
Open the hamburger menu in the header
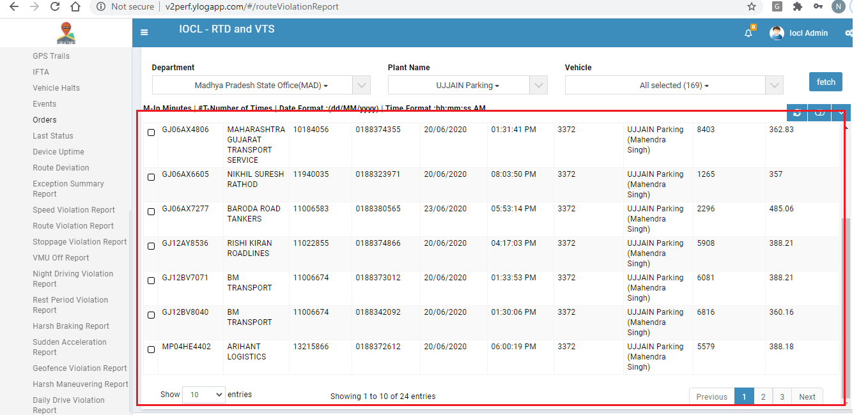click(x=144, y=33)
